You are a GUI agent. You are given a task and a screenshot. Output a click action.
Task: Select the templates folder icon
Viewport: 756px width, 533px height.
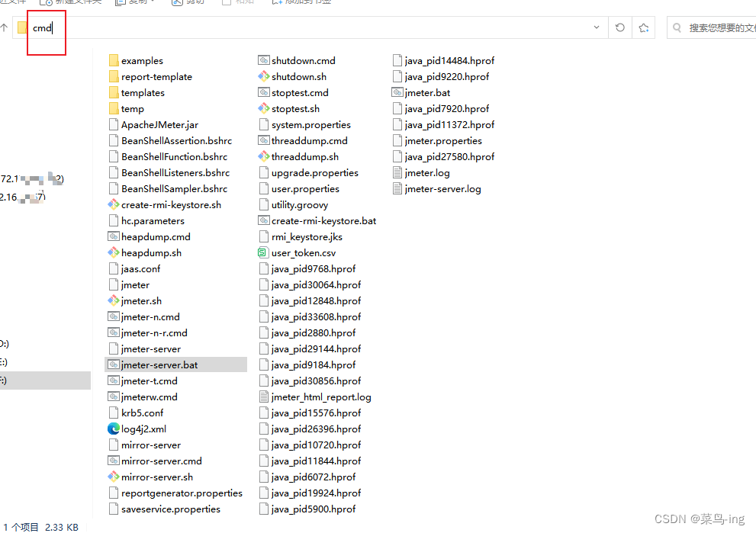pyautogui.click(x=114, y=92)
